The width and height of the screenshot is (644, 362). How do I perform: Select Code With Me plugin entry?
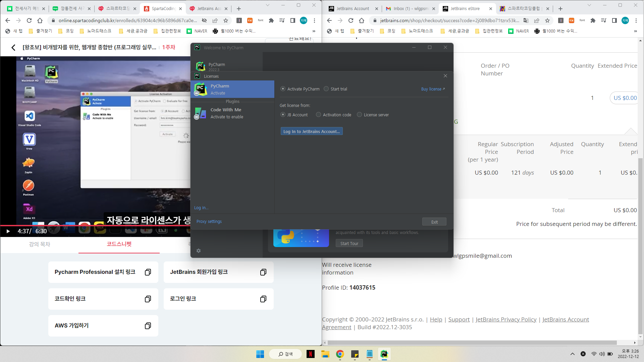(232, 113)
